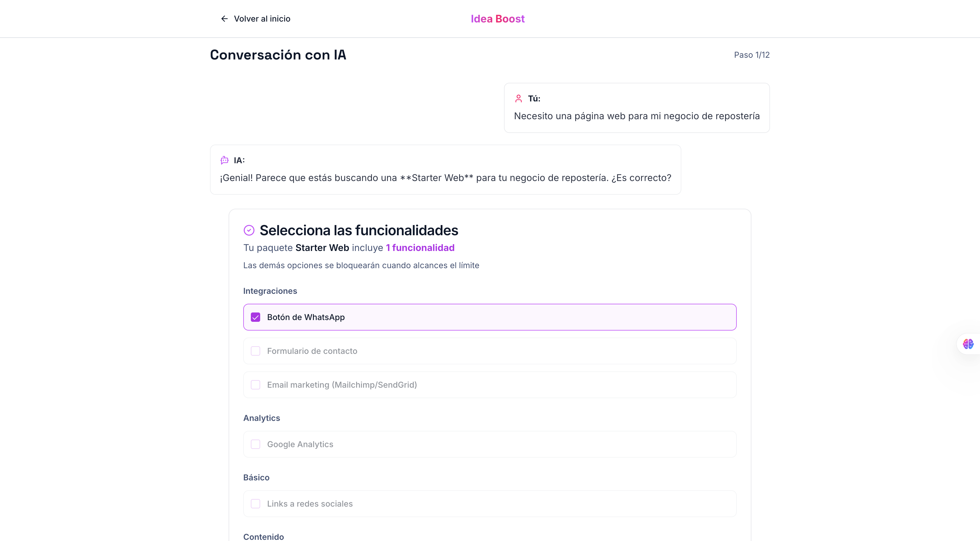This screenshot has height=541, width=980.
Task: Open the floating brain assistant icon
Action: [x=968, y=344]
